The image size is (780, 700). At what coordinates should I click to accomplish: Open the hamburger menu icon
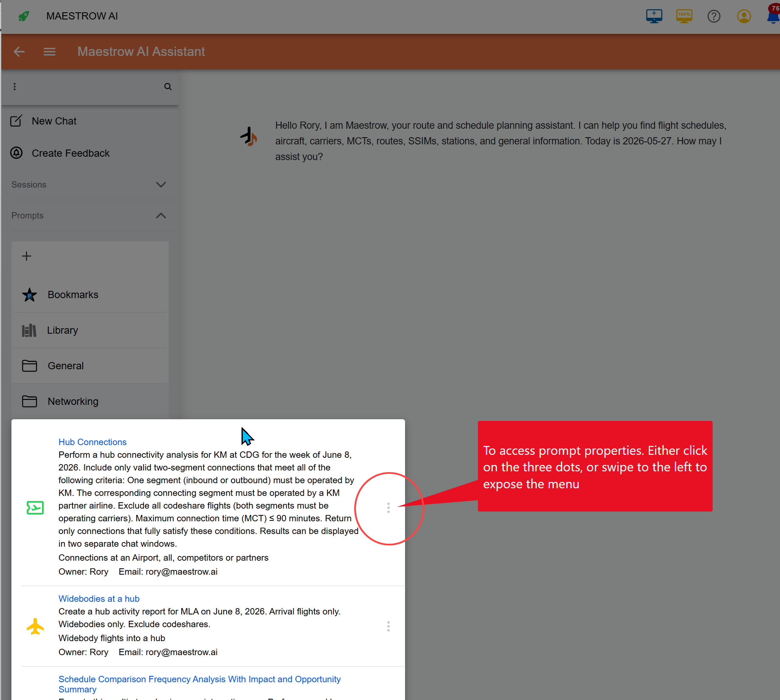click(x=50, y=52)
